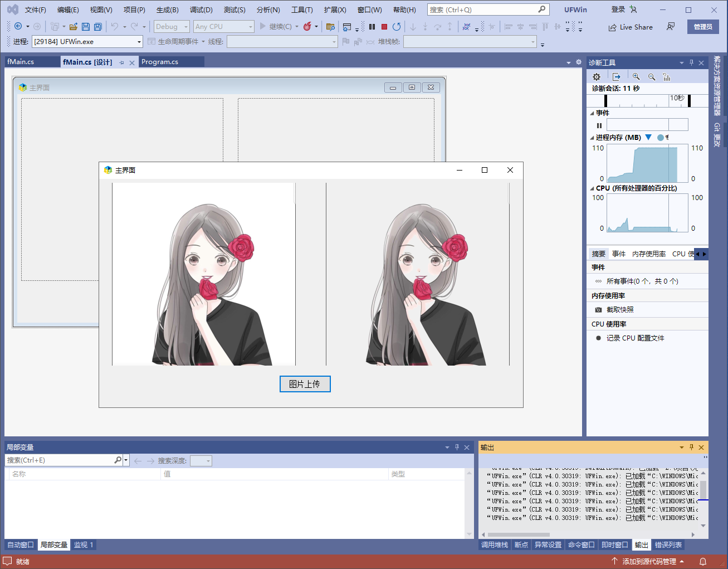728x569 pixels.
Task: Click the Visual Studio logo icon
Action: pos(12,10)
